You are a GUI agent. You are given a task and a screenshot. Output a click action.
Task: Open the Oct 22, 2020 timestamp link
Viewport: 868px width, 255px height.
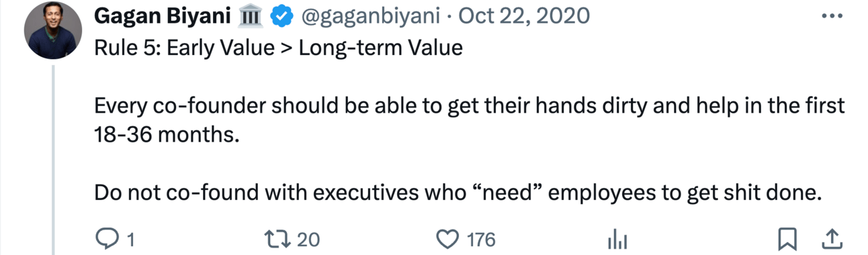coord(524,15)
